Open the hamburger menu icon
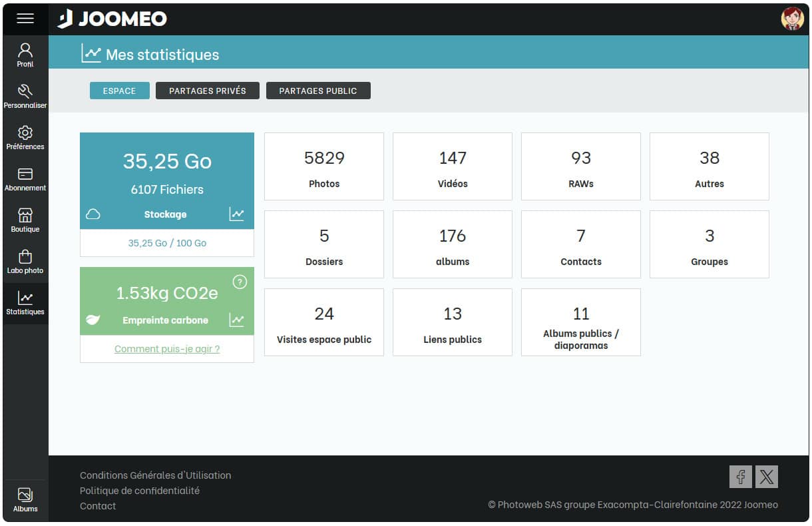This screenshot has height=526, width=812. click(x=25, y=19)
